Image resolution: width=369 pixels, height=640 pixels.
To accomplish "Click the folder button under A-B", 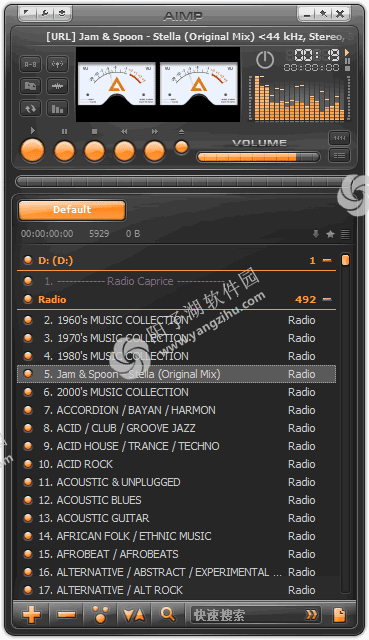I will (30, 86).
